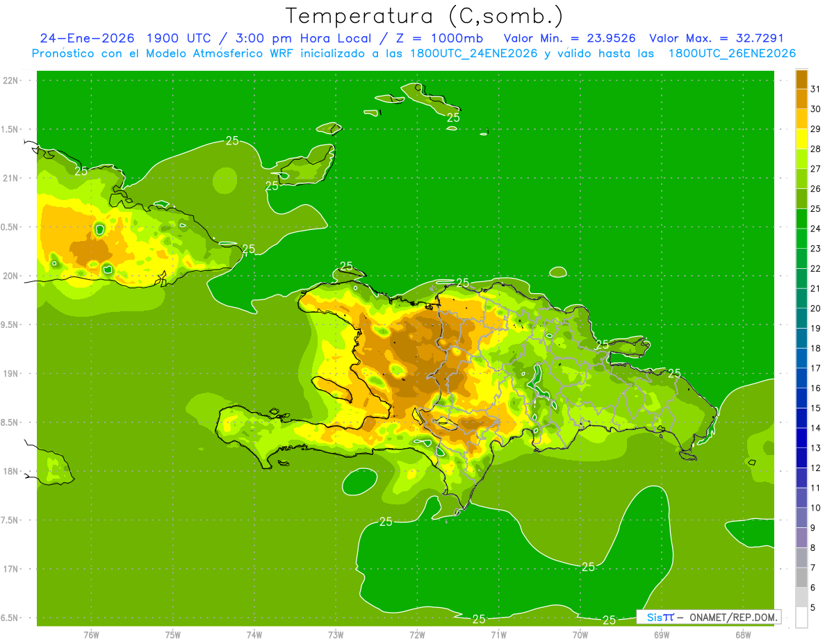The image size is (834, 644).
Task: Click the 69W longitude axis label
Action: tap(662, 635)
